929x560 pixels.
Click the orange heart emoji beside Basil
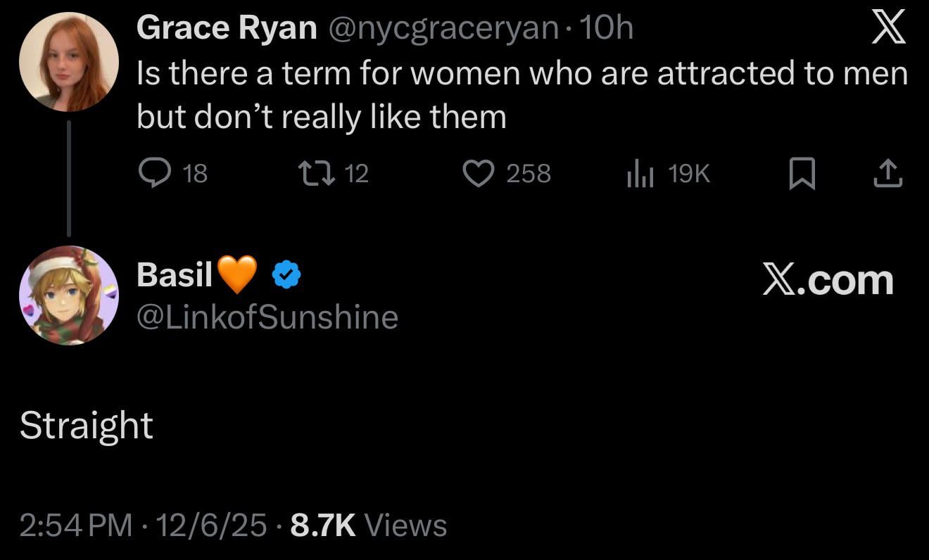237,274
